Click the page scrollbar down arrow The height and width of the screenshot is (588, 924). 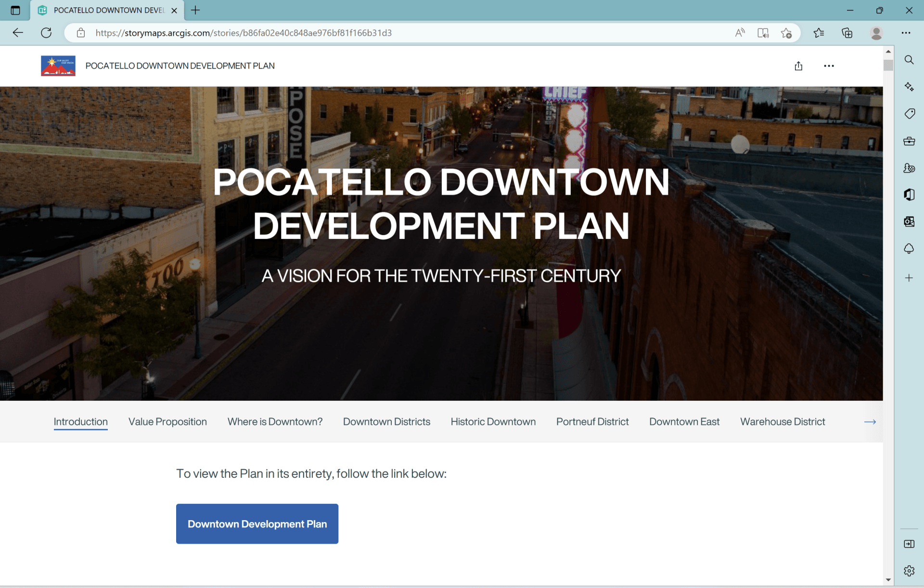click(888, 580)
